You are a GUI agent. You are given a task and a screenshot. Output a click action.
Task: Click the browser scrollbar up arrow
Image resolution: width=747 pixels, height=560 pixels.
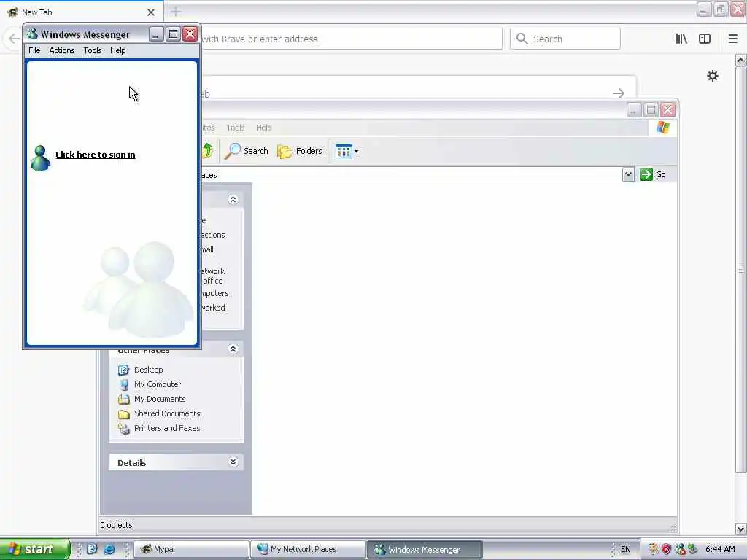[x=741, y=61]
